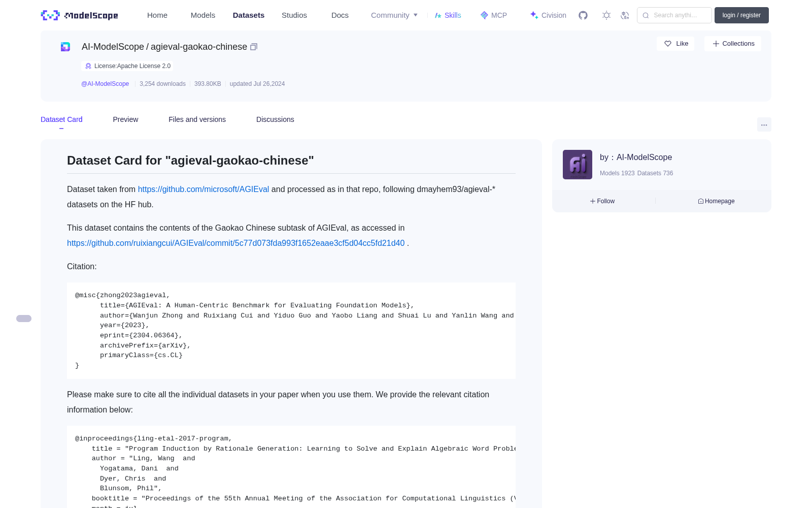Add dataset to Collections
The width and height of the screenshot is (812, 508).
(733, 44)
